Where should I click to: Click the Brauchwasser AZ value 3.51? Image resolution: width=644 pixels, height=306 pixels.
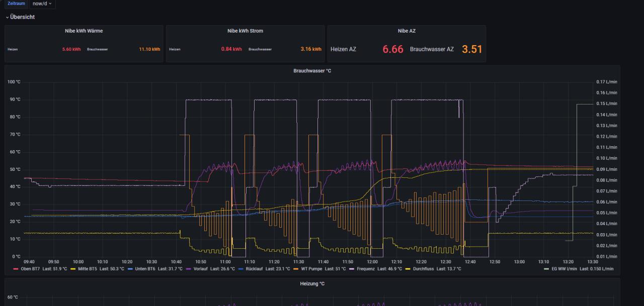pos(472,49)
